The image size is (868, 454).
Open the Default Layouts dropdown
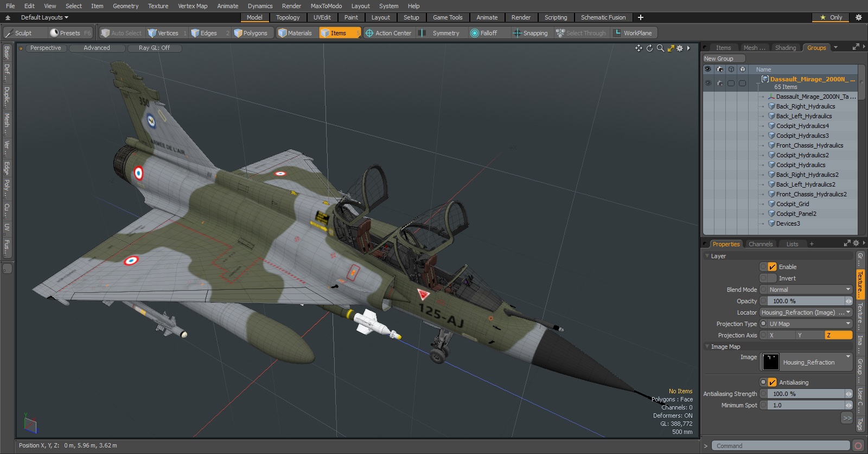(44, 17)
